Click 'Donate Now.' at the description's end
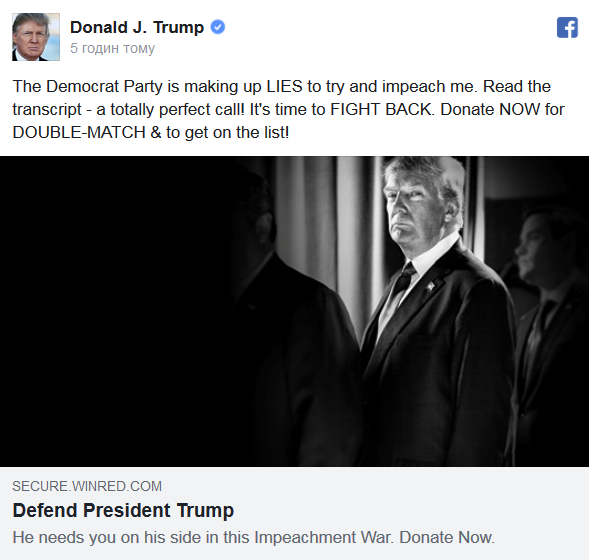Viewport: 589px width, 560px height. point(447,537)
